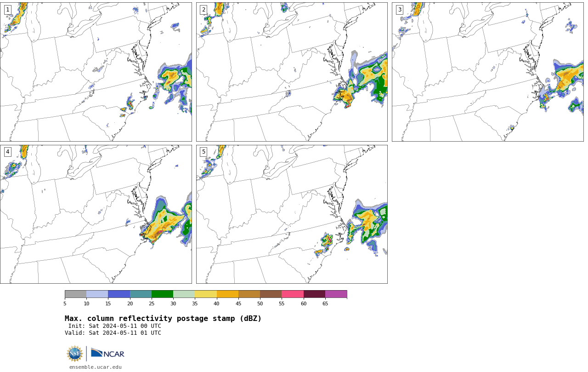Screen dimensions: 588x372
Task: Click the pale green 30-35 dBZ swatch
Action: click(184, 294)
